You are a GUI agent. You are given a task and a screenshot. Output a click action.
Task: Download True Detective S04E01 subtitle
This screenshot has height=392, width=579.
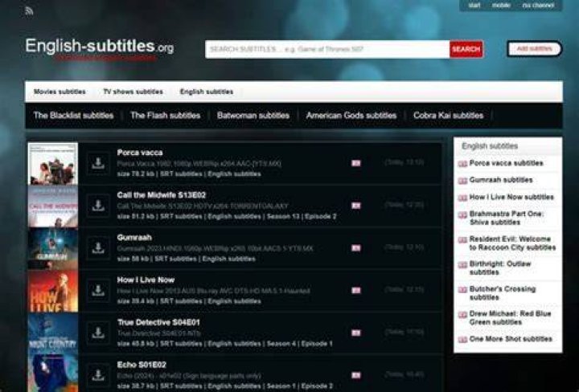point(98,333)
